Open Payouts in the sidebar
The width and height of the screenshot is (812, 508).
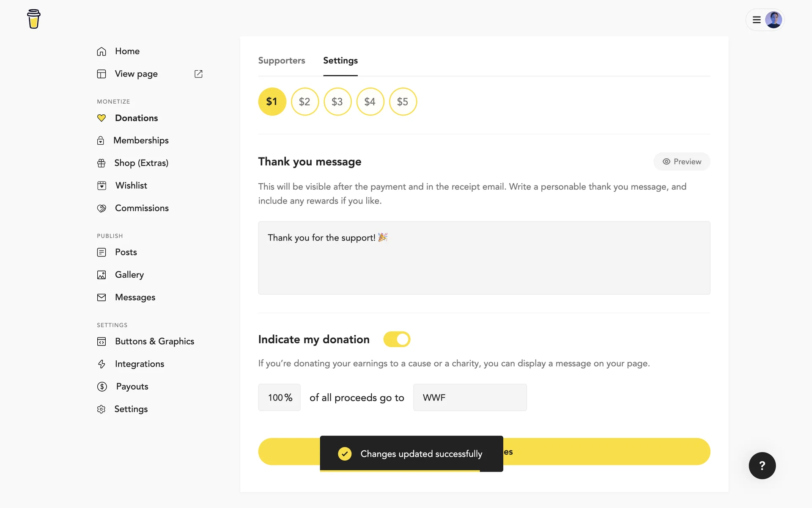[132, 387]
